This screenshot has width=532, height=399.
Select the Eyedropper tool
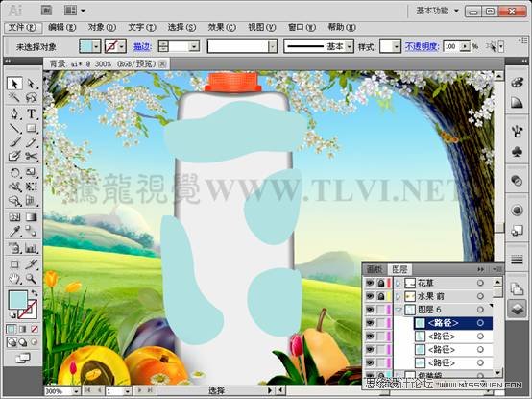(x=14, y=232)
